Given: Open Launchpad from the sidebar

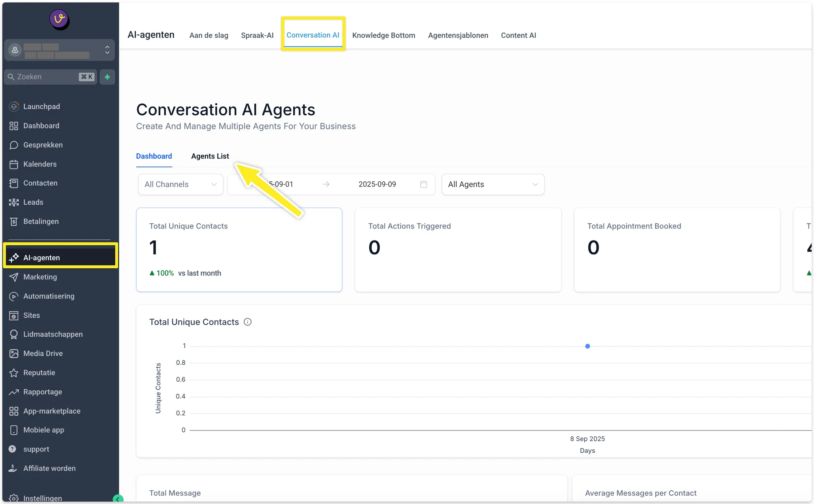Looking at the screenshot, I should pyautogui.click(x=41, y=107).
